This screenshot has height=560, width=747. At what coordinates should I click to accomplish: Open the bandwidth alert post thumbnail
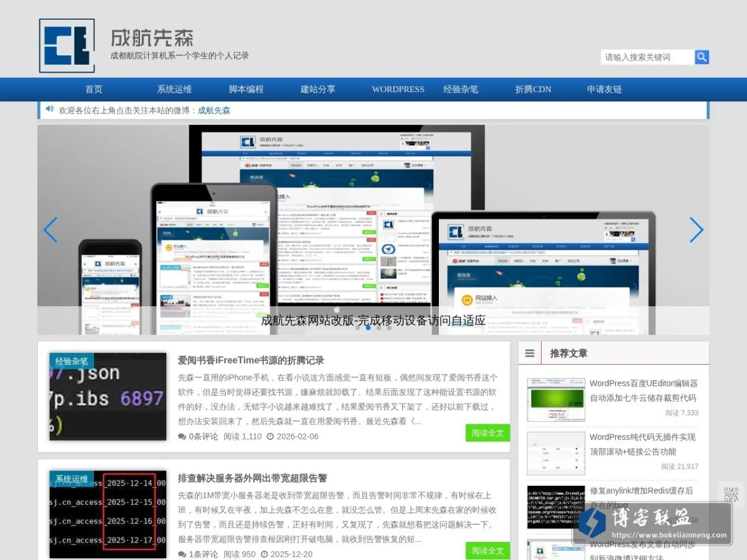coord(108,515)
